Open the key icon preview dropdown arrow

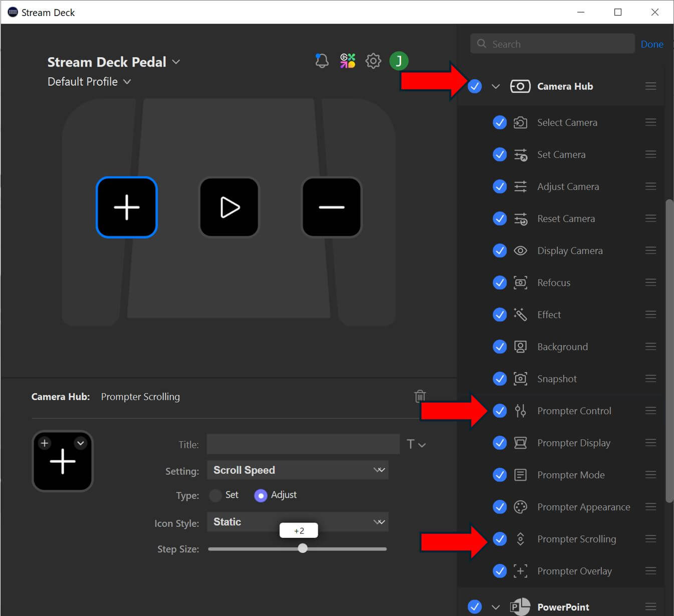tap(81, 443)
